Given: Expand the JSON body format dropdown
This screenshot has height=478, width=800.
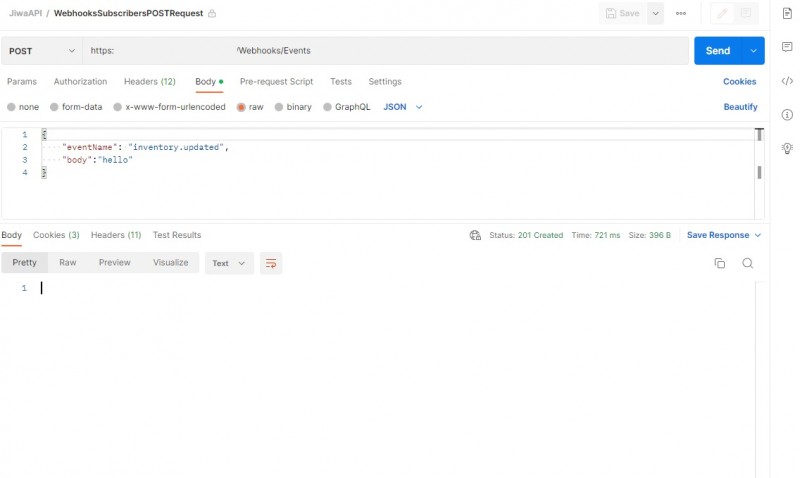Looking at the screenshot, I should pyautogui.click(x=403, y=107).
